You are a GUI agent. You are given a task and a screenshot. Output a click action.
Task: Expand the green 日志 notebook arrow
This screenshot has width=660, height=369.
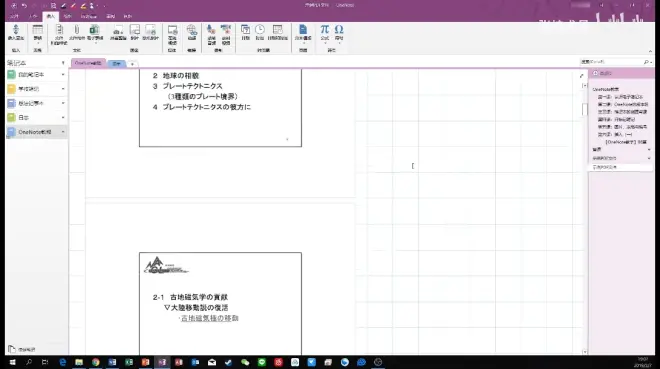[x=63, y=118]
